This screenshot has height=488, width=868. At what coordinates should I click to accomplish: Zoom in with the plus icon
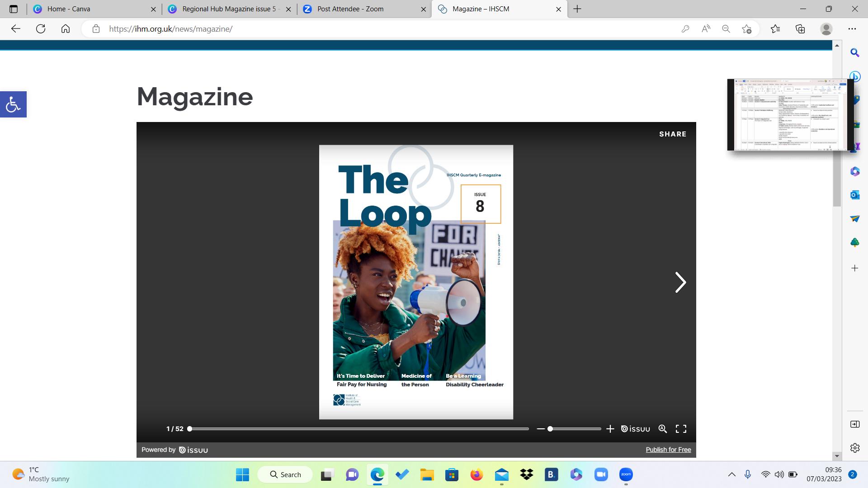[610, 429]
